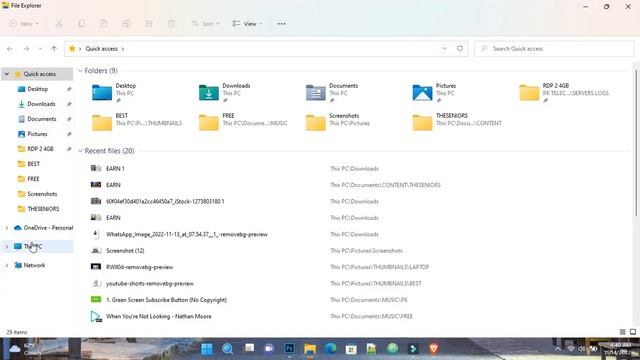The image size is (640, 360).
Task: Go back with the back arrow
Action: point(10,49)
